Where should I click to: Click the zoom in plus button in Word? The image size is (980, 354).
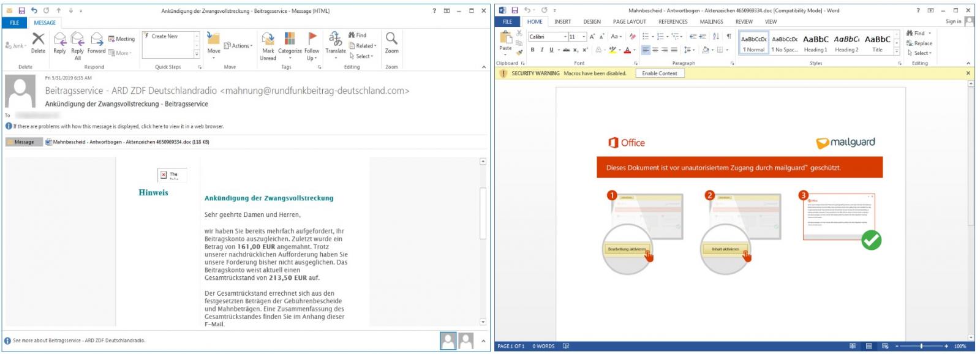click(946, 346)
